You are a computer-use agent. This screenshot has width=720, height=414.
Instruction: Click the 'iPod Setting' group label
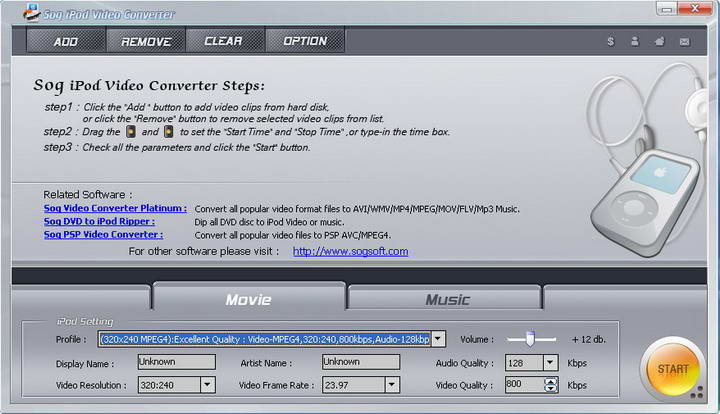click(85, 321)
